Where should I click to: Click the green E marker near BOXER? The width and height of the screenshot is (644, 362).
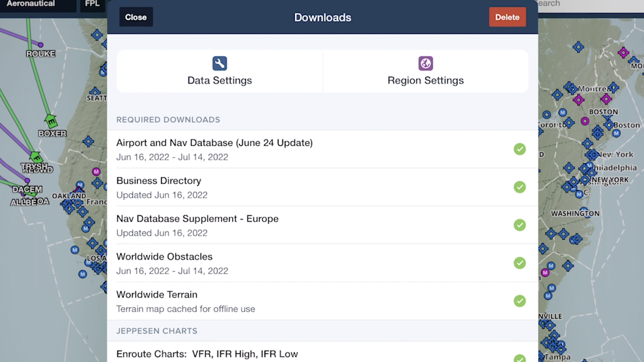(51, 121)
